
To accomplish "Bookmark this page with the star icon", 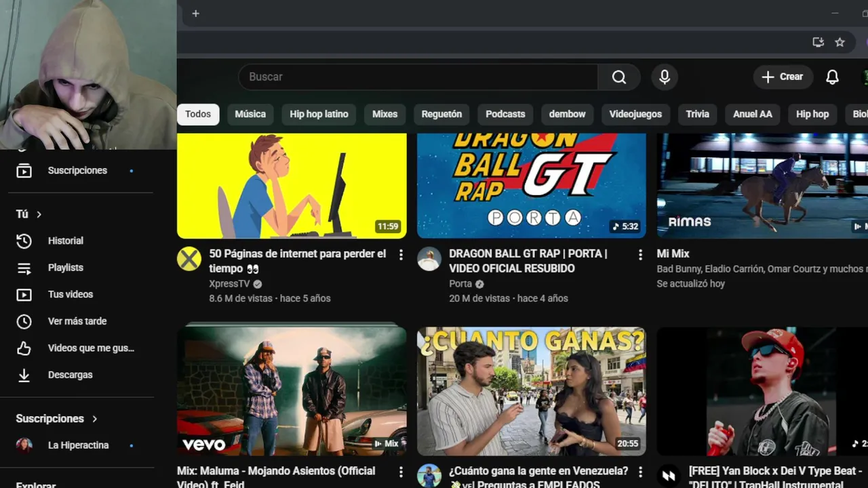I will coord(840,42).
